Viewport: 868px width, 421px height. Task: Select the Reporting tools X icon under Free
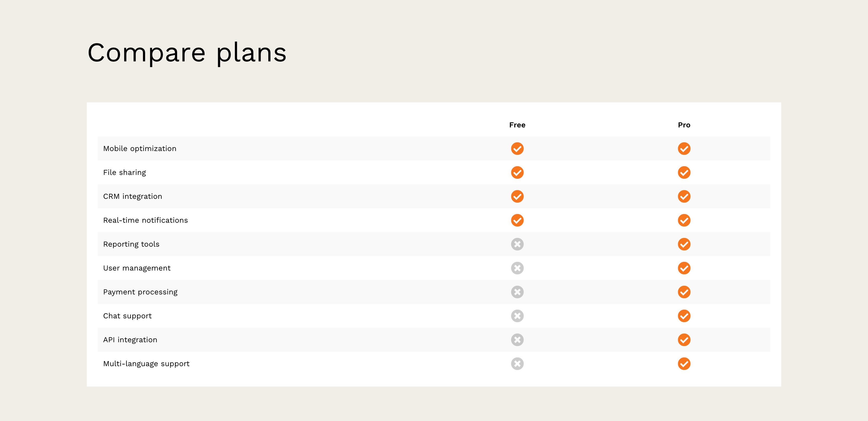517,244
